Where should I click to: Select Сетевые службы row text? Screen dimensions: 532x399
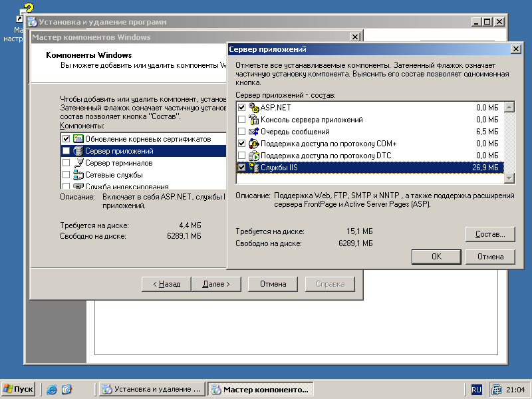coord(114,175)
